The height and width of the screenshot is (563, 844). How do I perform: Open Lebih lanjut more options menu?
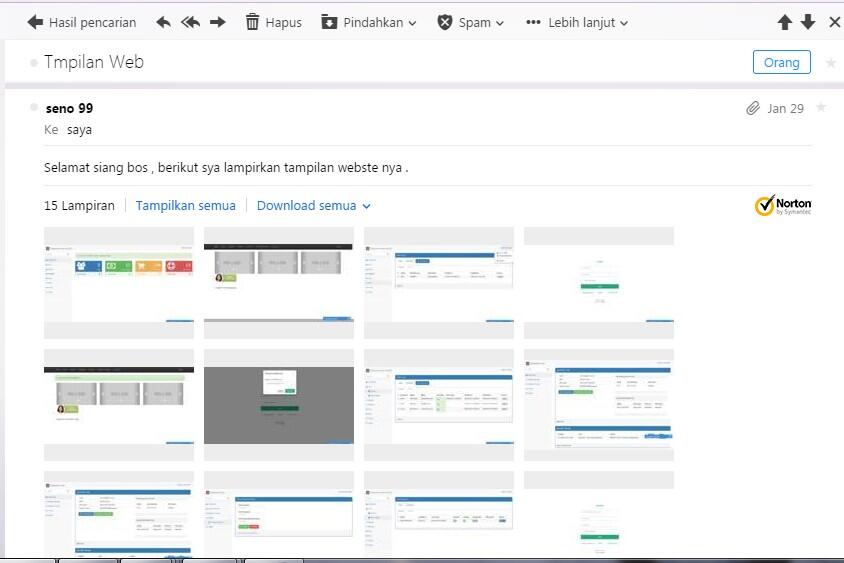coord(577,23)
